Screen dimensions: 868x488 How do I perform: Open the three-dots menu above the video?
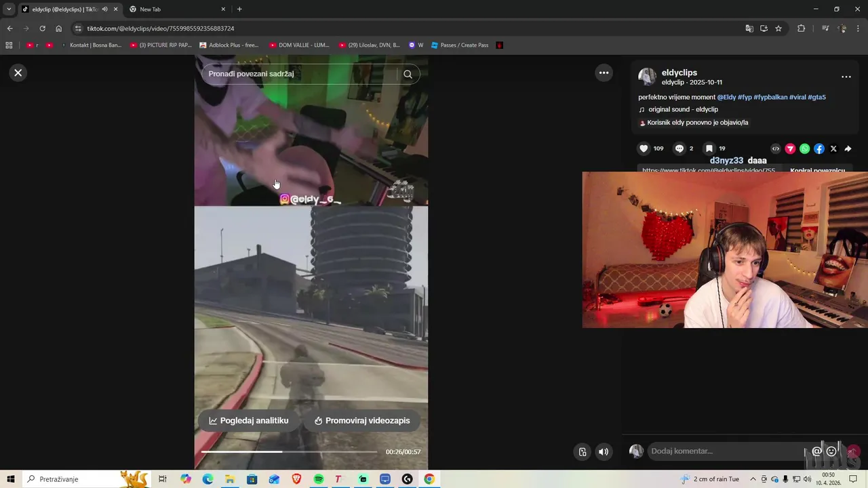(604, 73)
